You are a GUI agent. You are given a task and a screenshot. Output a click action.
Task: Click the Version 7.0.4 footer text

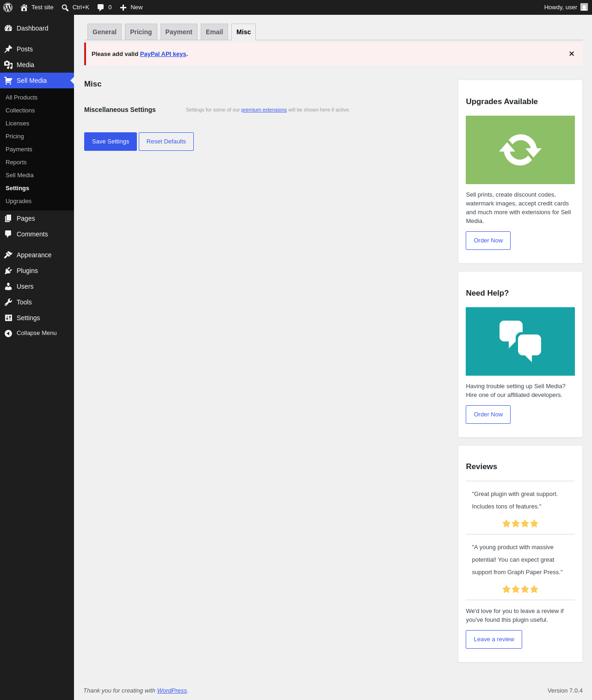tap(565, 691)
